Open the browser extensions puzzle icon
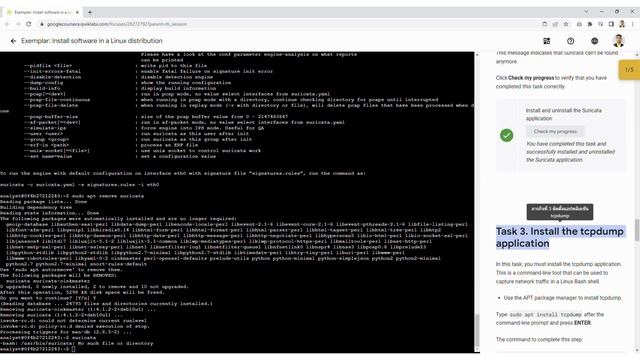This screenshot has height=360, width=640. (x=590, y=24)
